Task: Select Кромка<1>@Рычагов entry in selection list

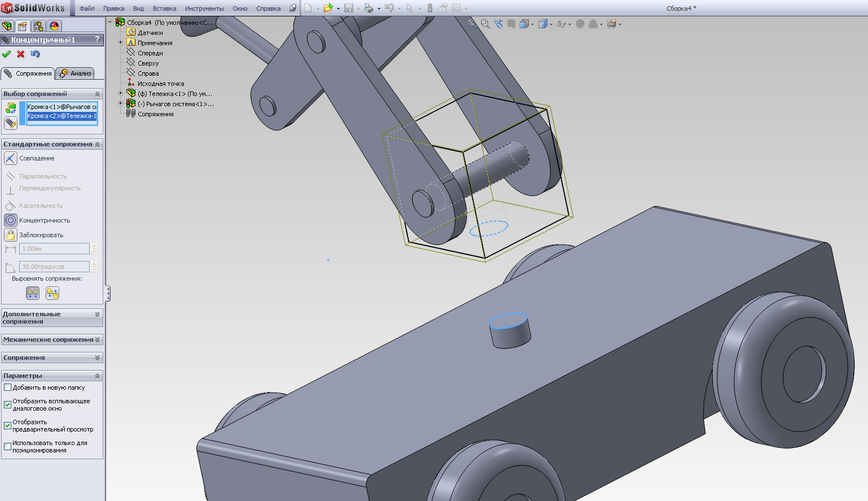Action: tap(62, 107)
